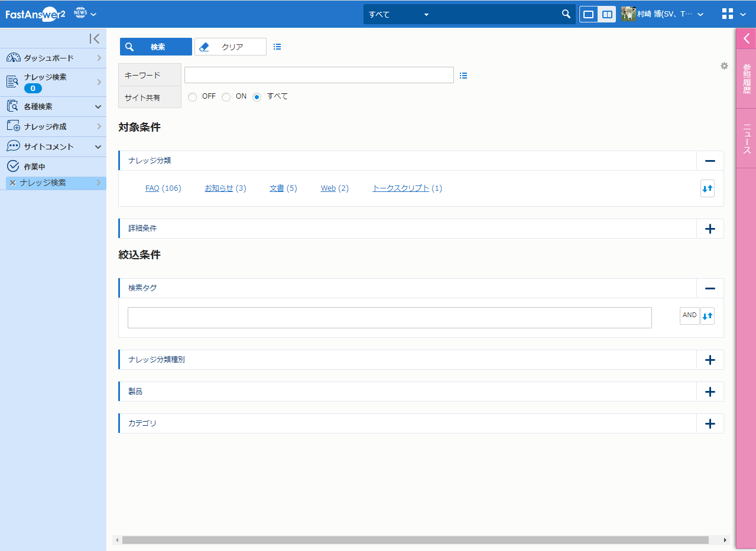The image size is (756, 551).
Task: Collapse the left sidebar panel
Action: pos(94,39)
